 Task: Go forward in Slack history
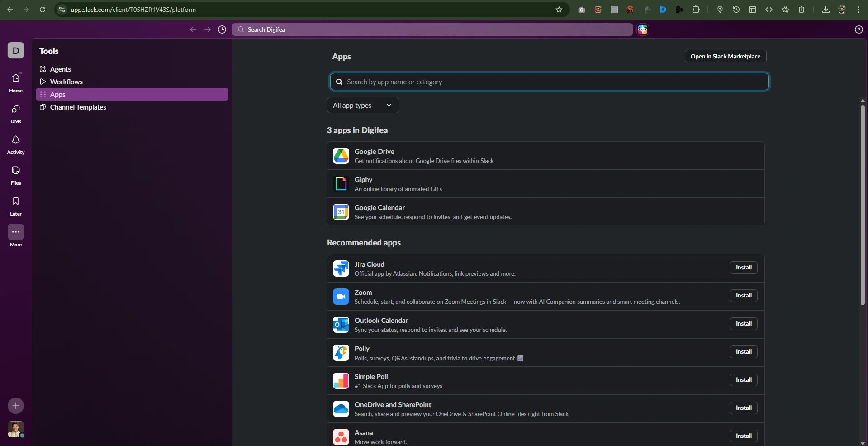click(208, 29)
